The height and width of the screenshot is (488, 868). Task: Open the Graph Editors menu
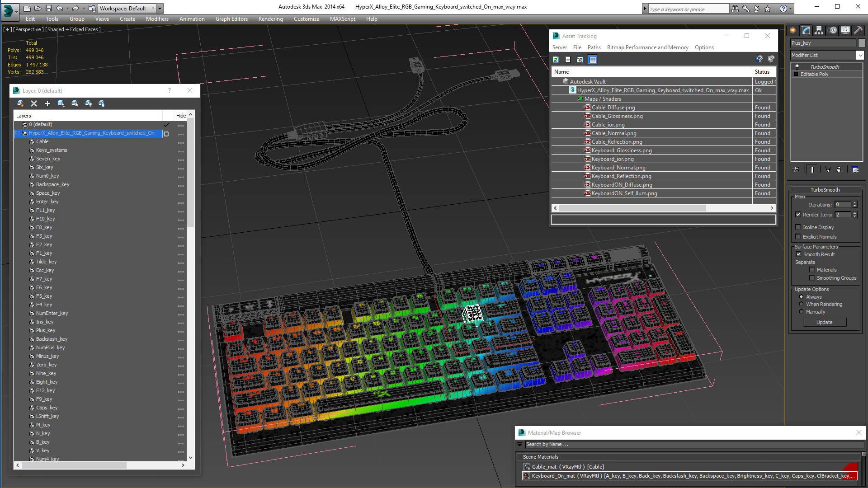[231, 19]
